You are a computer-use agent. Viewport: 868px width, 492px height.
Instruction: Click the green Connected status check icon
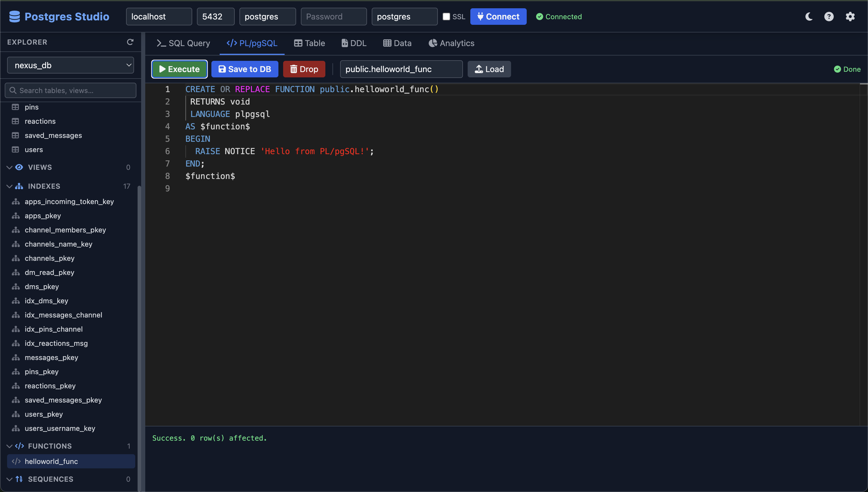[x=539, y=17]
